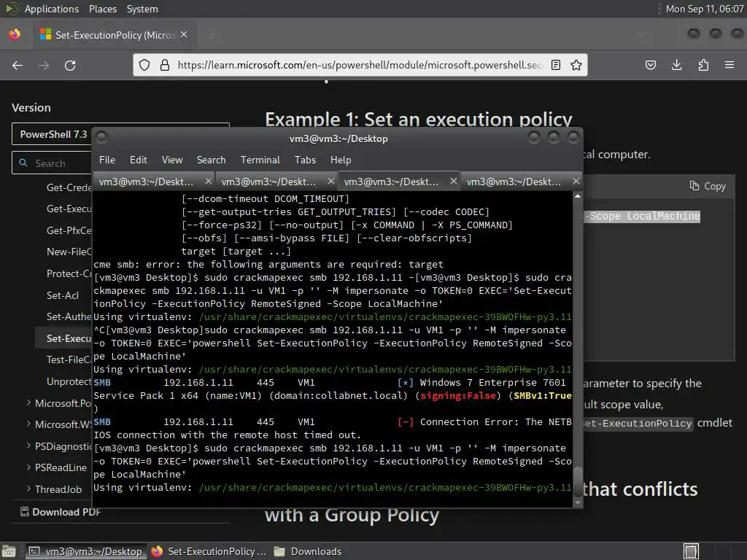Expand the Microsoft.WS... sidebar node
The image size is (747, 560).
pyautogui.click(x=28, y=424)
